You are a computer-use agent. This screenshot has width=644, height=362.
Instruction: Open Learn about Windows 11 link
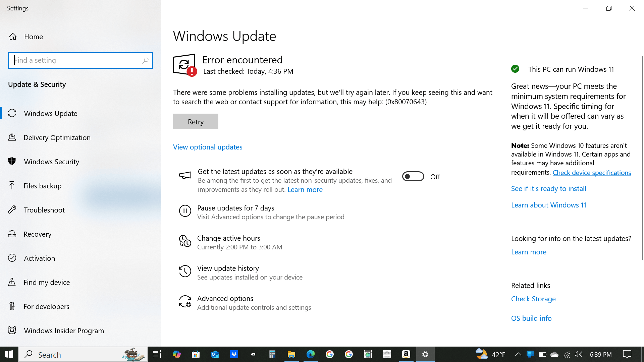click(548, 205)
